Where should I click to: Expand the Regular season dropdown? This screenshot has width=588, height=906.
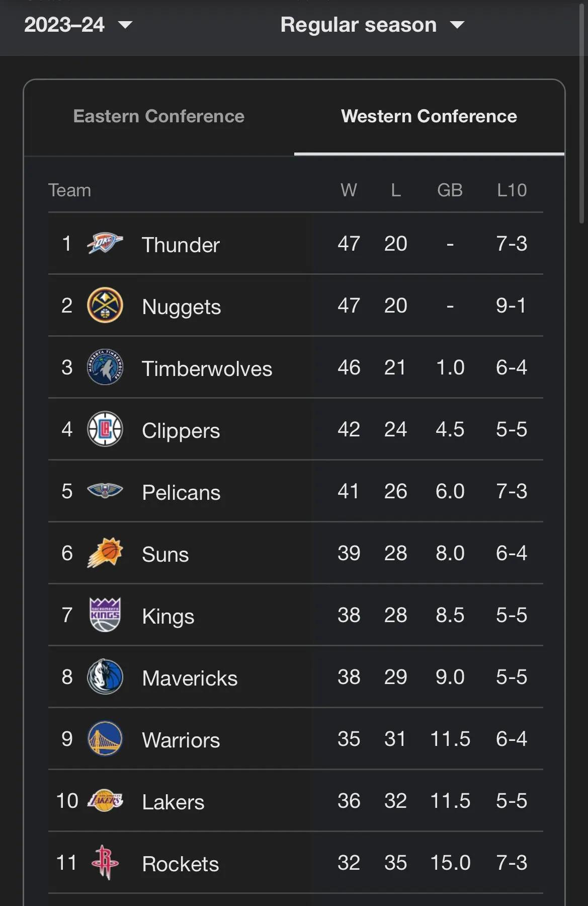point(372,25)
